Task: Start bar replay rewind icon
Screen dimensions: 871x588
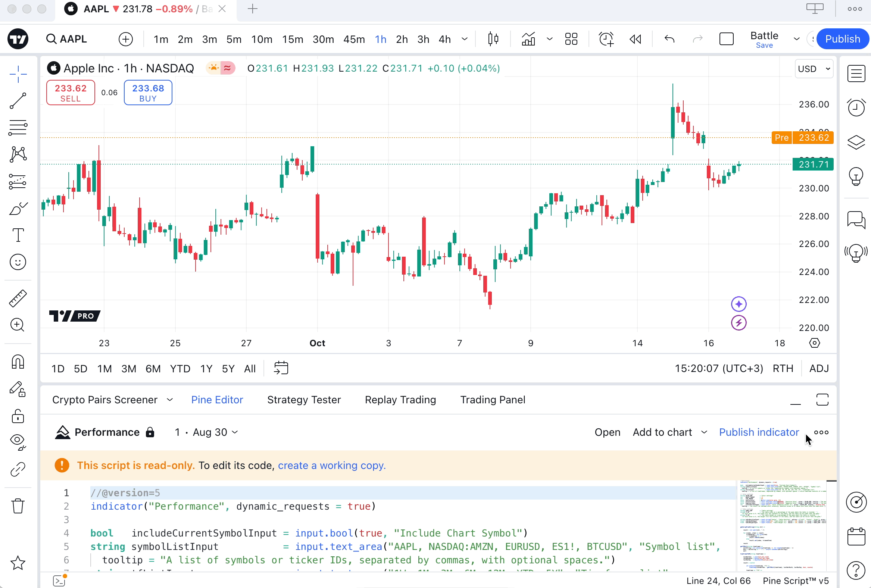Action: (x=635, y=39)
